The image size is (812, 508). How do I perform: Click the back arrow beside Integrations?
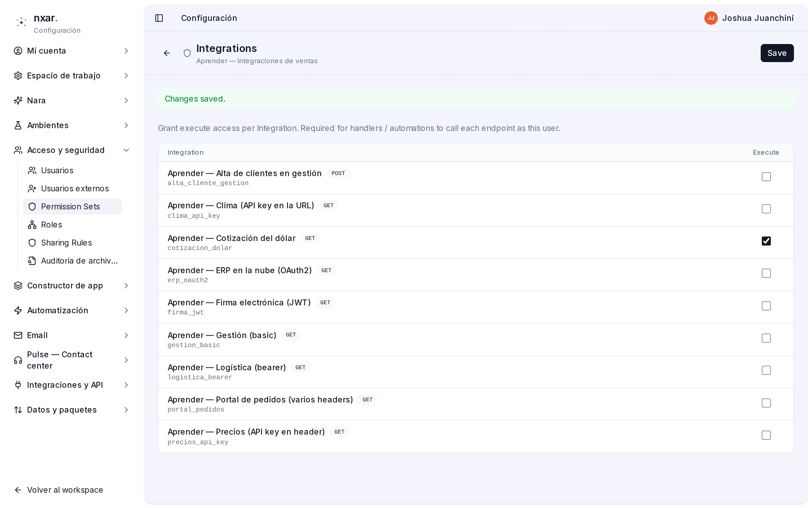click(x=167, y=53)
